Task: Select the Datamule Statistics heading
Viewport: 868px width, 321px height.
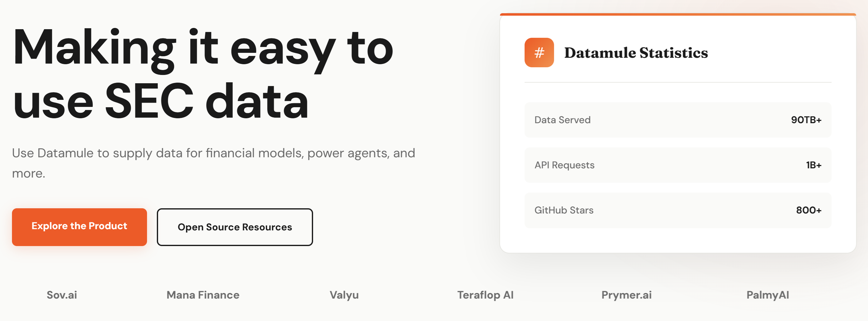Action: pos(636,52)
